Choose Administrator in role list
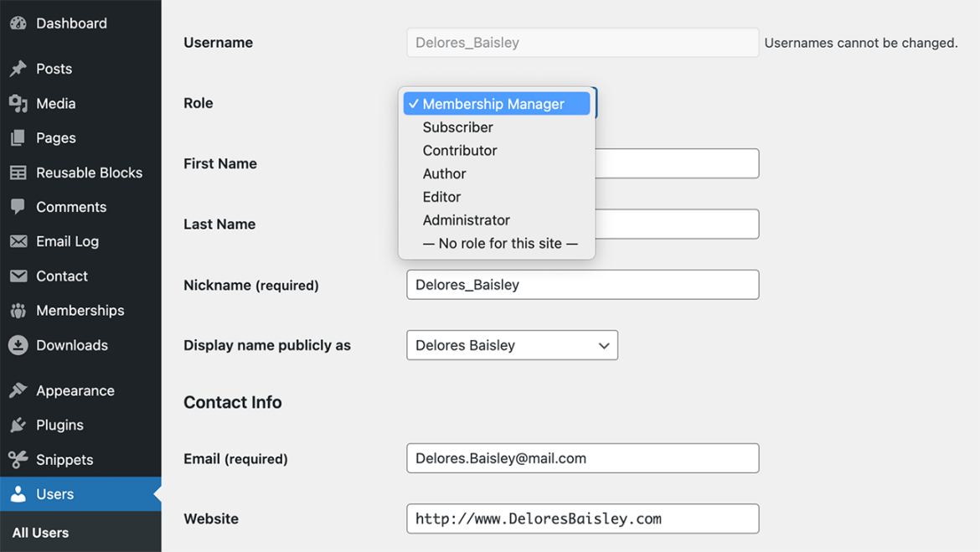 (x=496, y=220)
